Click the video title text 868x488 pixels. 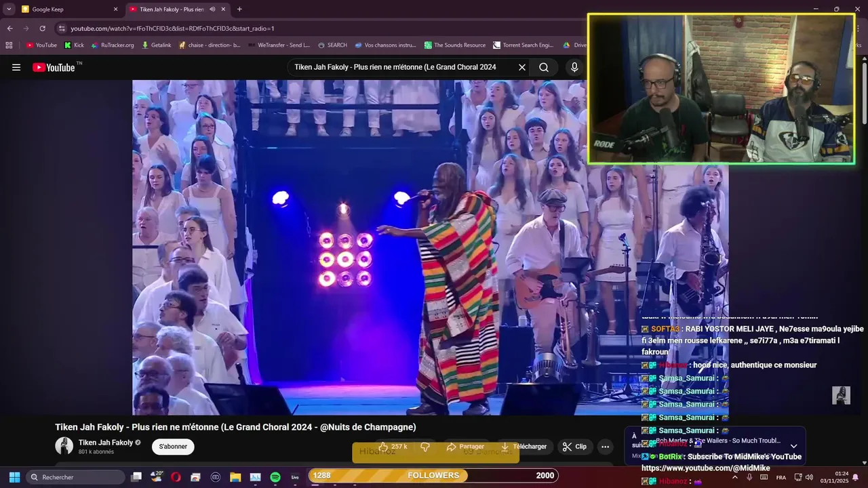(x=235, y=427)
